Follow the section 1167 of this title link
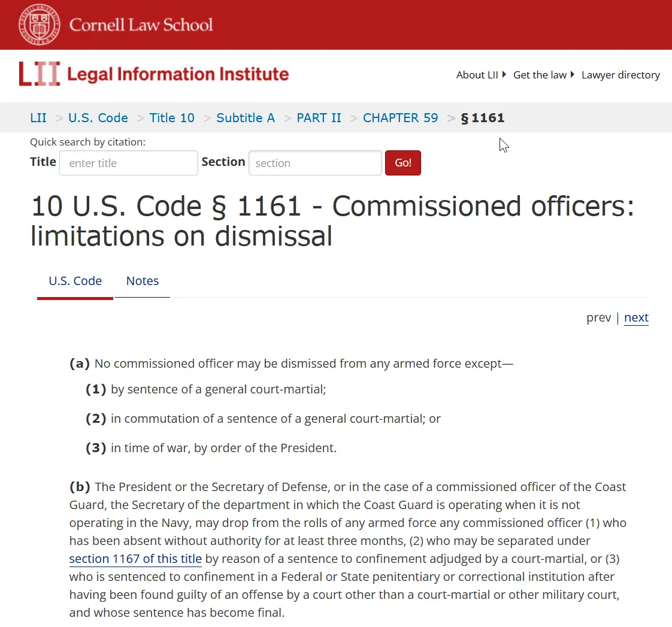Screen dimensions: 672x627 pyautogui.click(x=135, y=559)
